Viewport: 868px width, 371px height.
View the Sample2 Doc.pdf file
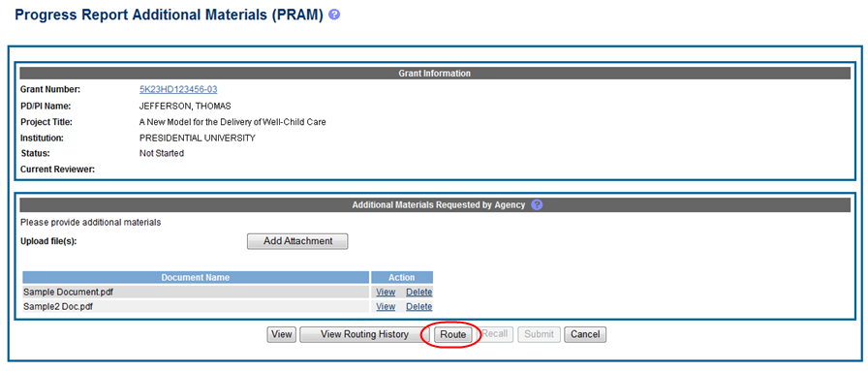386,307
